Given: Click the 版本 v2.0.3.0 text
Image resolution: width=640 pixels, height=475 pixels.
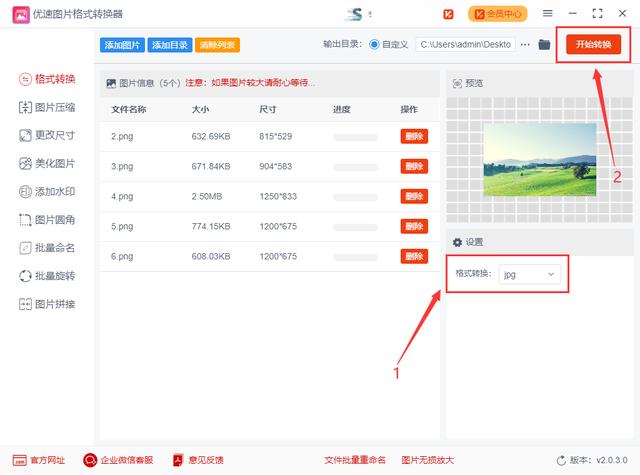Looking at the screenshot, I should [x=598, y=460].
